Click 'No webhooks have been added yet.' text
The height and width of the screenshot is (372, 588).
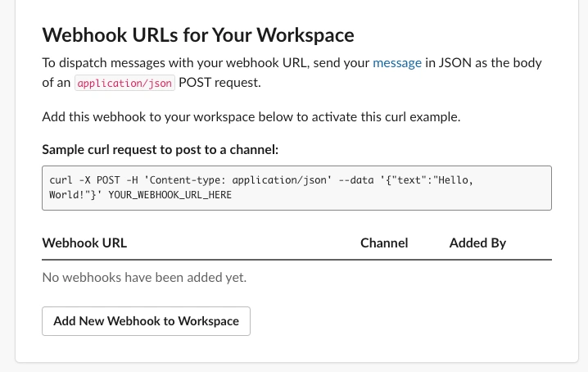click(x=144, y=278)
